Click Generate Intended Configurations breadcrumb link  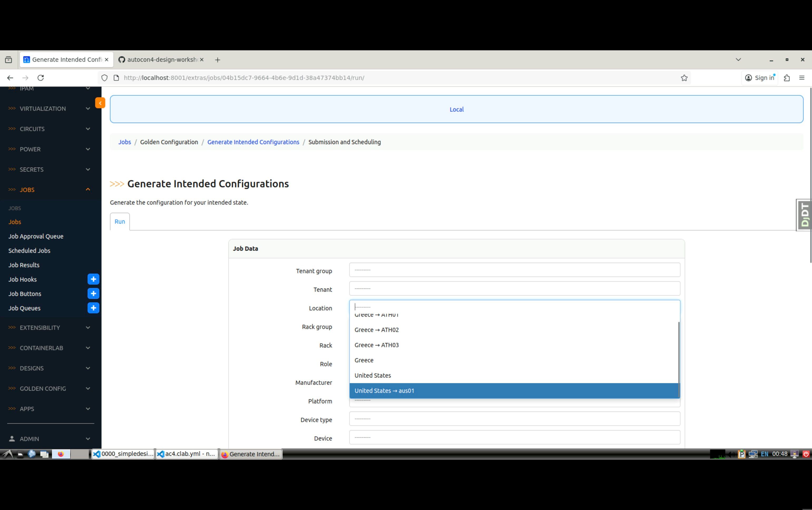253,142
